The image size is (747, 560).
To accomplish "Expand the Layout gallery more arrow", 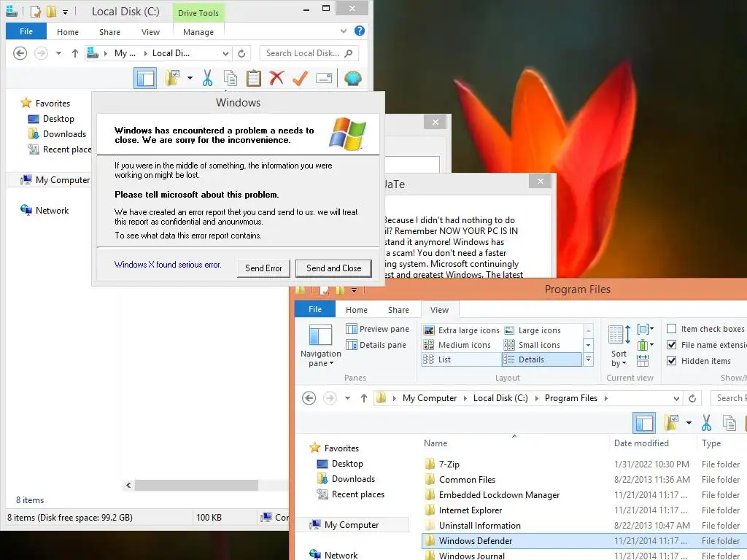I will click(589, 359).
